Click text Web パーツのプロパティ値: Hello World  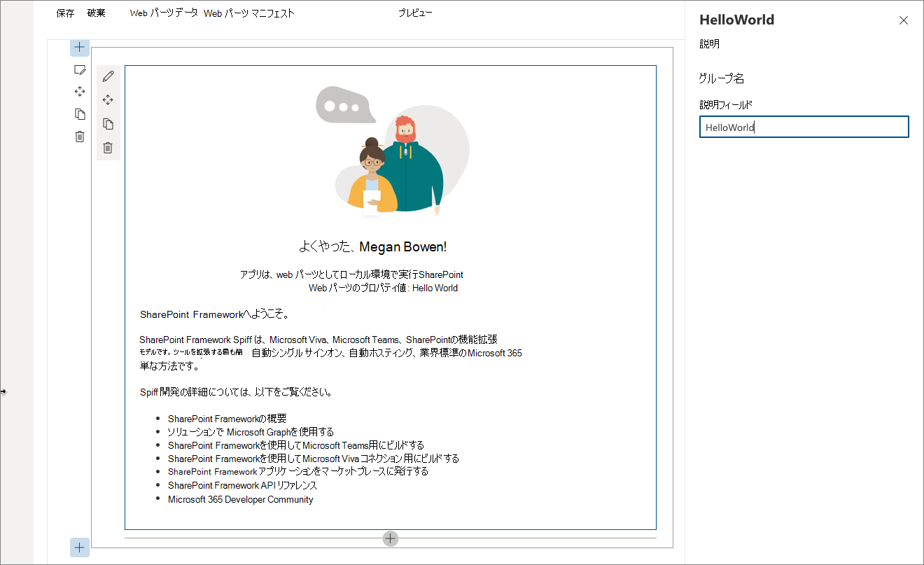[x=383, y=288]
